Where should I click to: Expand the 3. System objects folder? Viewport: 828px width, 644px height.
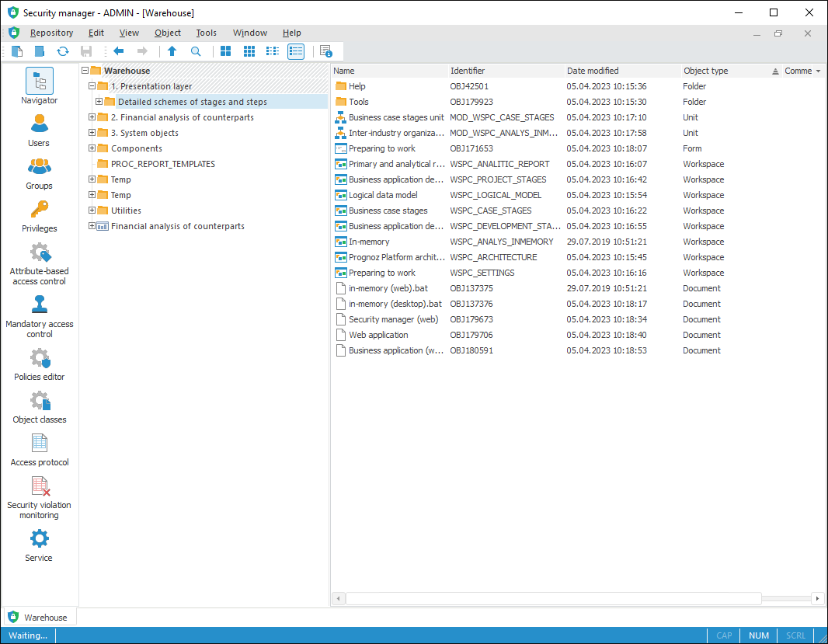click(92, 133)
